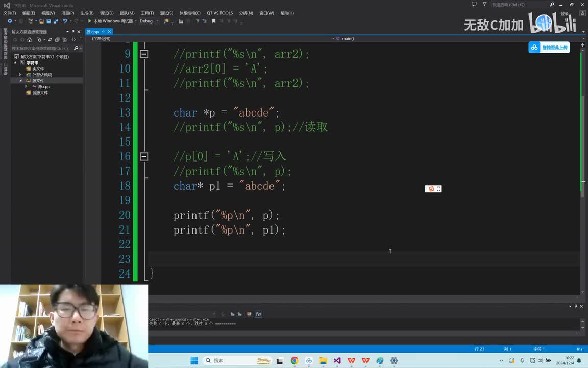Open the QT VS TOOLS menu
Viewport: 588px width, 368px height.
220,13
